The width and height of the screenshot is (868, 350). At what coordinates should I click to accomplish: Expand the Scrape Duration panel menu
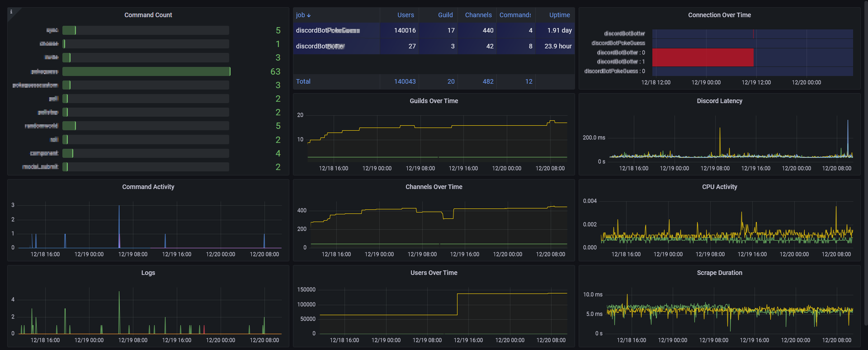(719, 273)
